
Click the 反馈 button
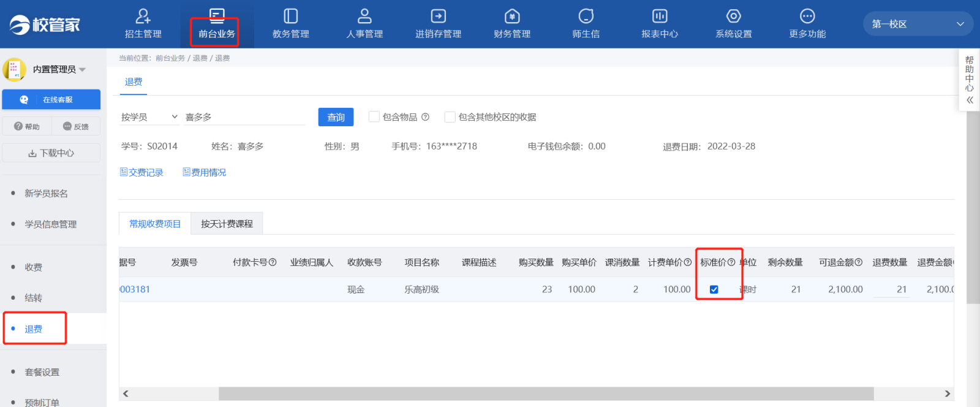(x=76, y=126)
